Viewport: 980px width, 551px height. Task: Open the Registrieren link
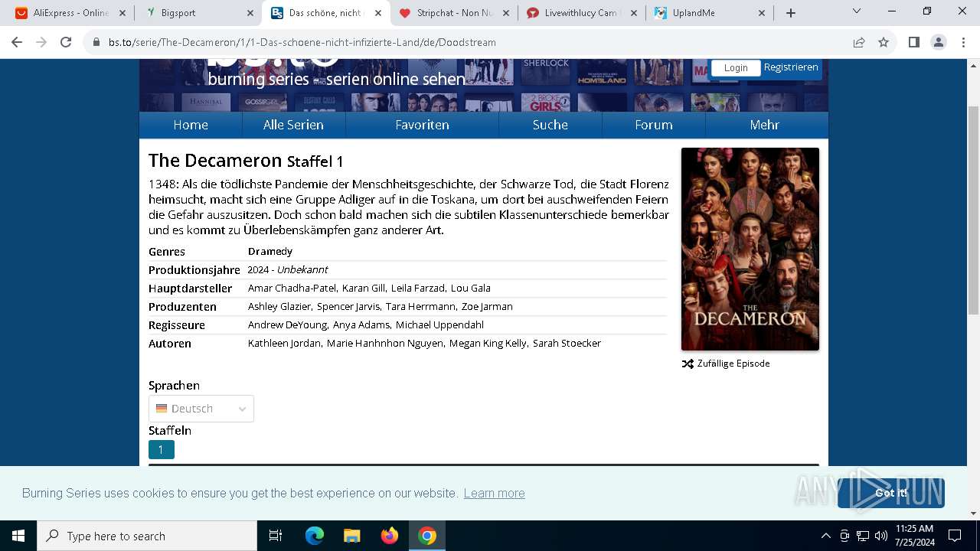pyautogui.click(x=791, y=67)
